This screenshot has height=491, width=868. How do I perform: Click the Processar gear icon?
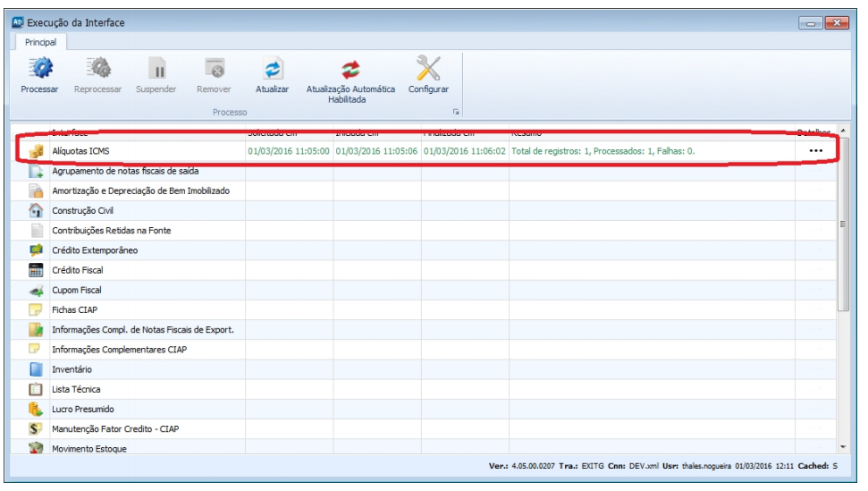[39, 69]
